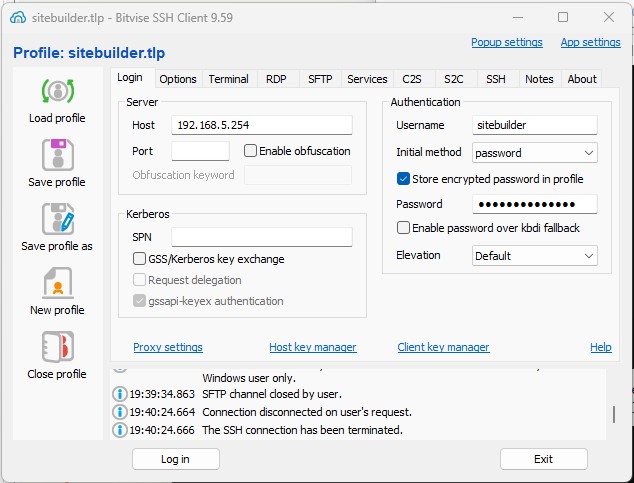Enable password over kbdi fallback checkbox

403,228
